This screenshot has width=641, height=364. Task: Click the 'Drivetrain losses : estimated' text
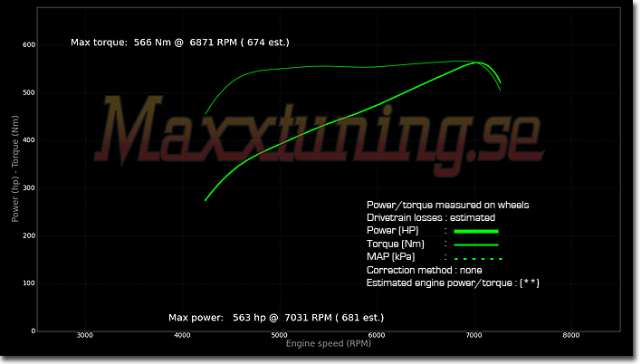[431, 217]
